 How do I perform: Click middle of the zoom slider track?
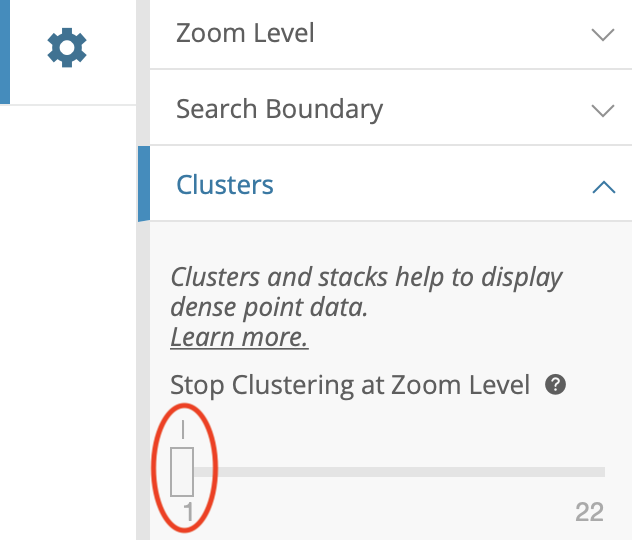[x=399, y=472]
